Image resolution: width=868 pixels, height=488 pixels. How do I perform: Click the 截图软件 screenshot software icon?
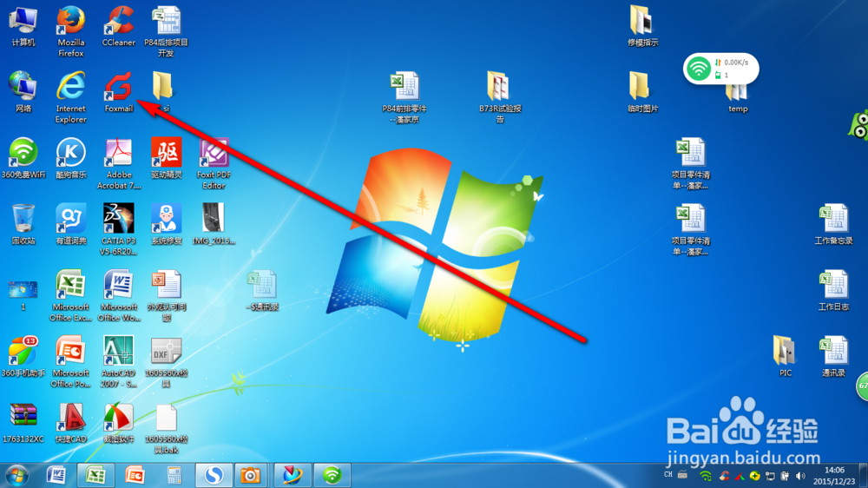click(118, 422)
